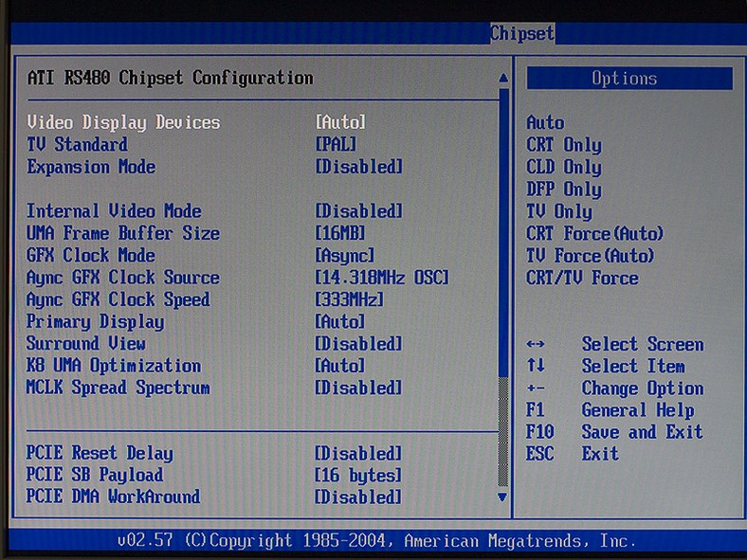
Task: Choose TV Only in Options list
Action: coord(559,211)
